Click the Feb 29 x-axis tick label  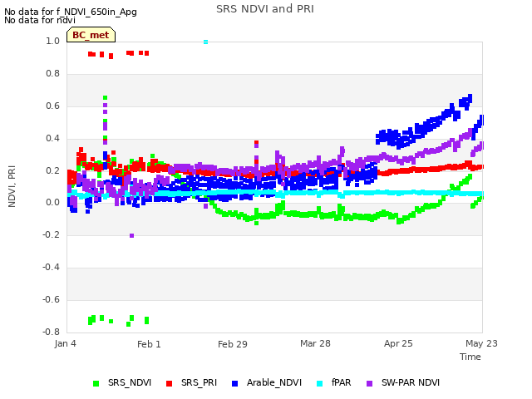tap(233, 344)
